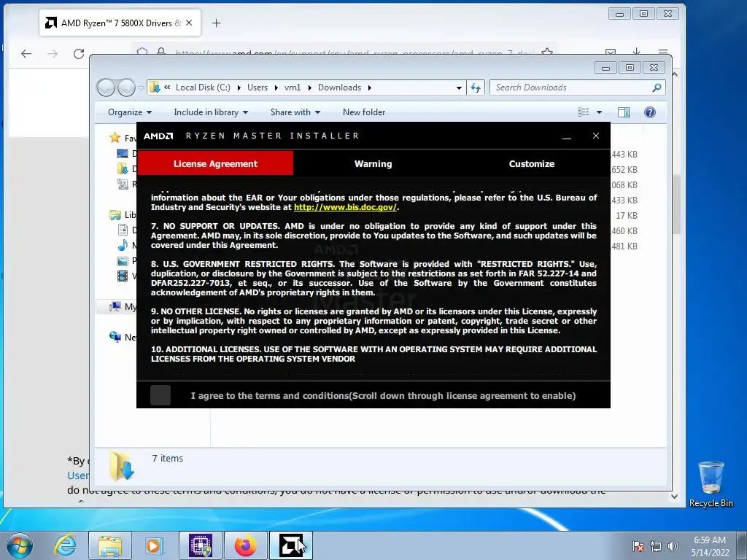Screen dimensions: 747x560
Task: Expand the arrow after Downloads breadcrumb
Action: pyautogui.click(x=369, y=87)
